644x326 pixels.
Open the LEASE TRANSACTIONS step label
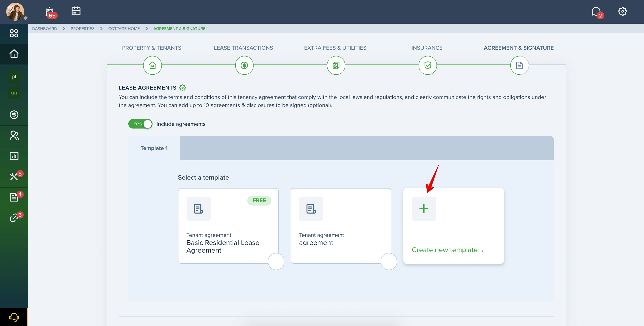tap(243, 48)
